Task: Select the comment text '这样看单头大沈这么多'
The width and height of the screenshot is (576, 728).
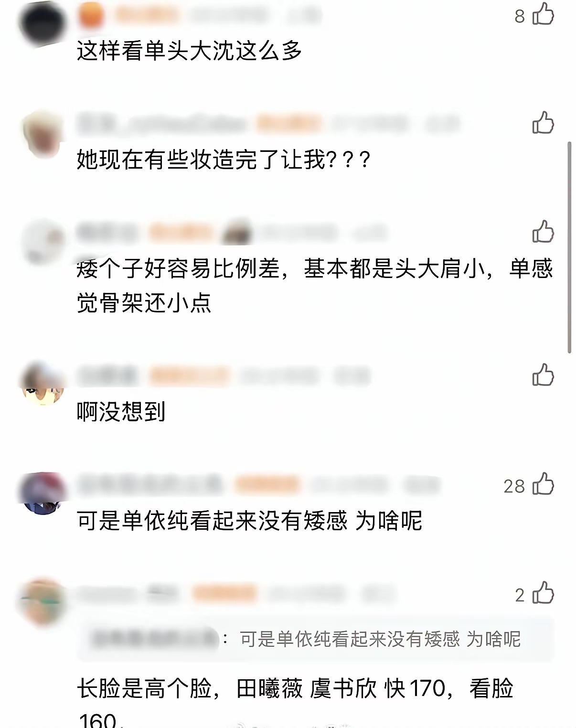Action: click(190, 51)
